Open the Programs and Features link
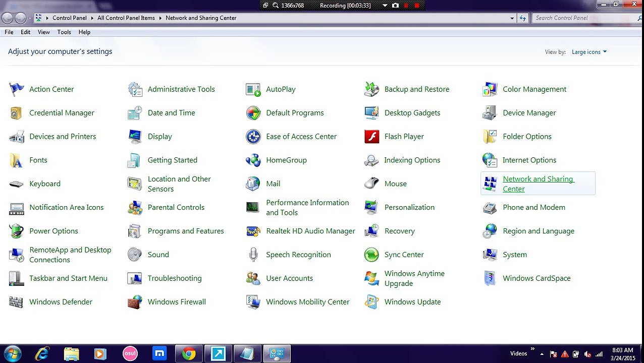 tap(186, 231)
